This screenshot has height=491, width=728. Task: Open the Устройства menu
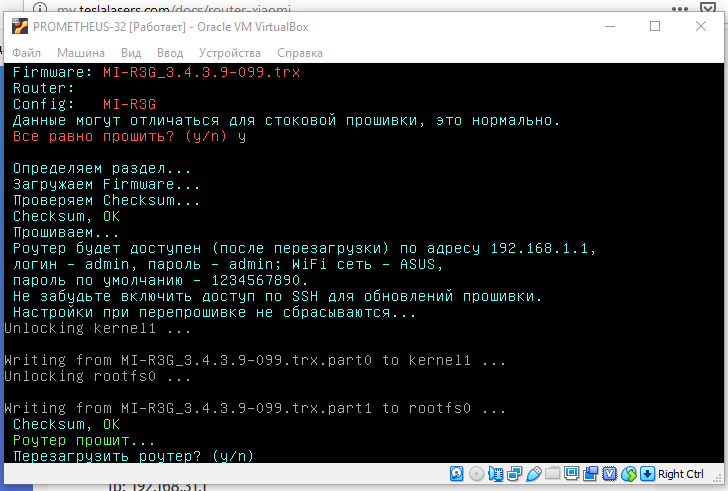click(229, 52)
